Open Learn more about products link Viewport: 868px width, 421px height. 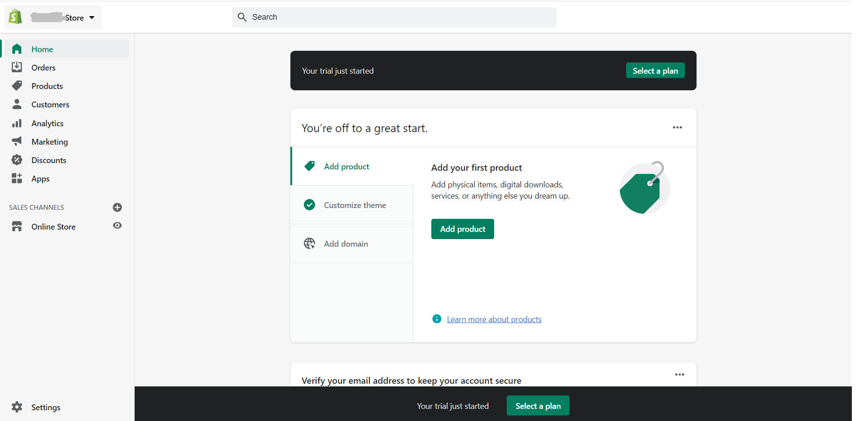tap(494, 319)
